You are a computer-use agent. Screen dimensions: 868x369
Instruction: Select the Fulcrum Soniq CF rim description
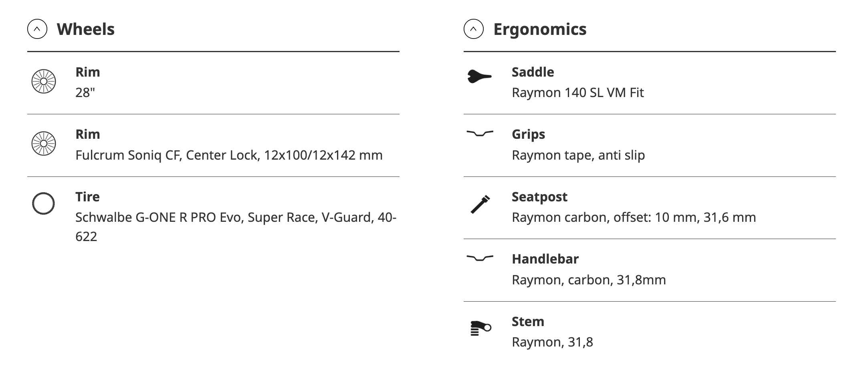[x=229, y=155]
